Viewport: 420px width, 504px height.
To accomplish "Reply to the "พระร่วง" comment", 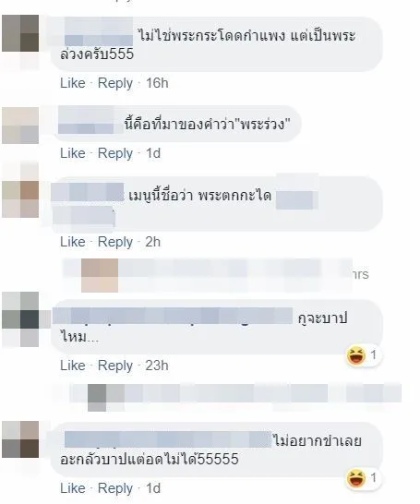I will pyautogui.click(x=115, y=153).
